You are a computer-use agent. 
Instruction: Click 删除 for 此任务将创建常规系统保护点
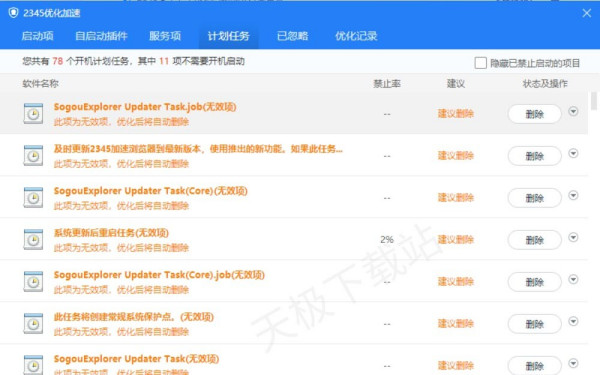click(x=535, y=324)
